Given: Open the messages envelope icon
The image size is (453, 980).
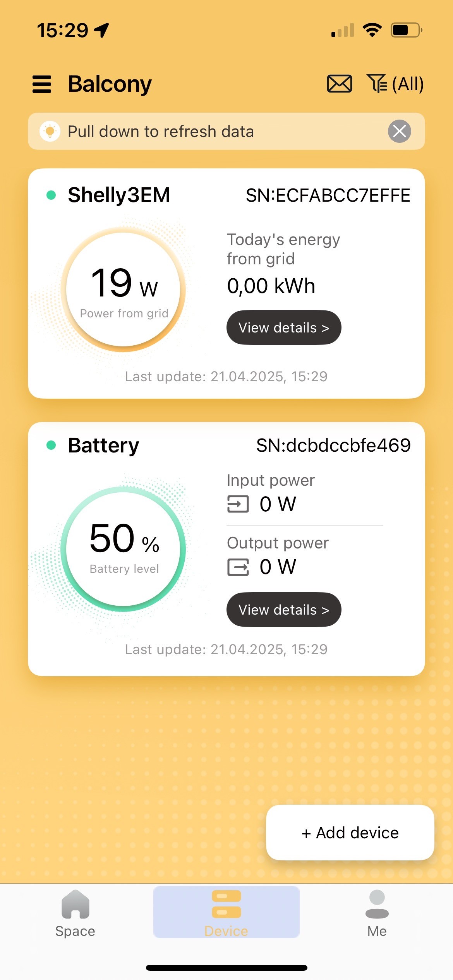Looking at the screenshot, I should (339, 84).
